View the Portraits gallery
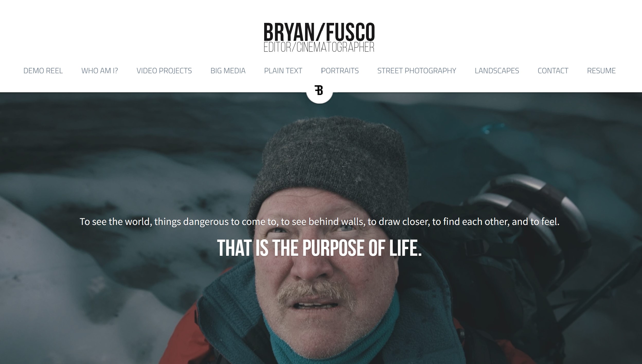The height and width of the screenshot is (364, 642). pyautogui.click(x=340, y=71)
